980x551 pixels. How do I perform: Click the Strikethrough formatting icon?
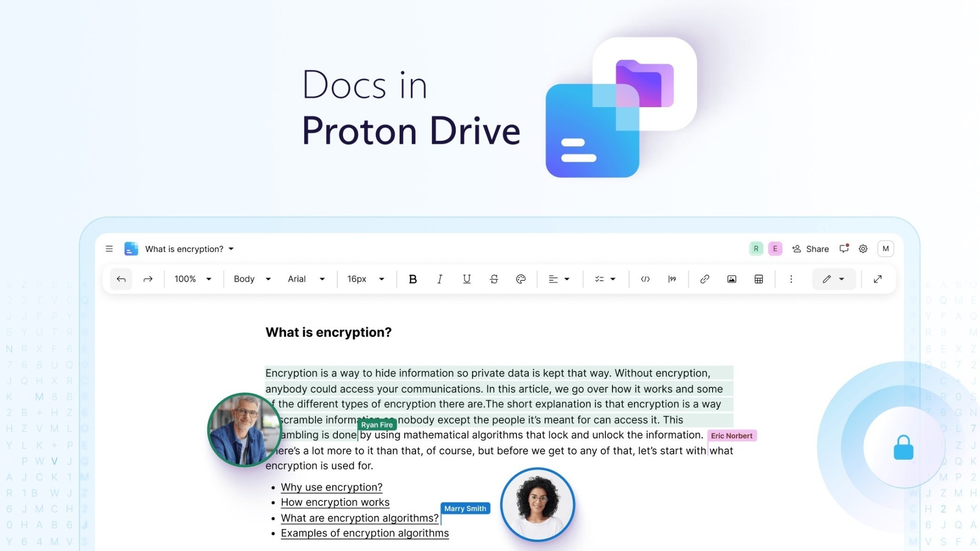click(494, 279)
